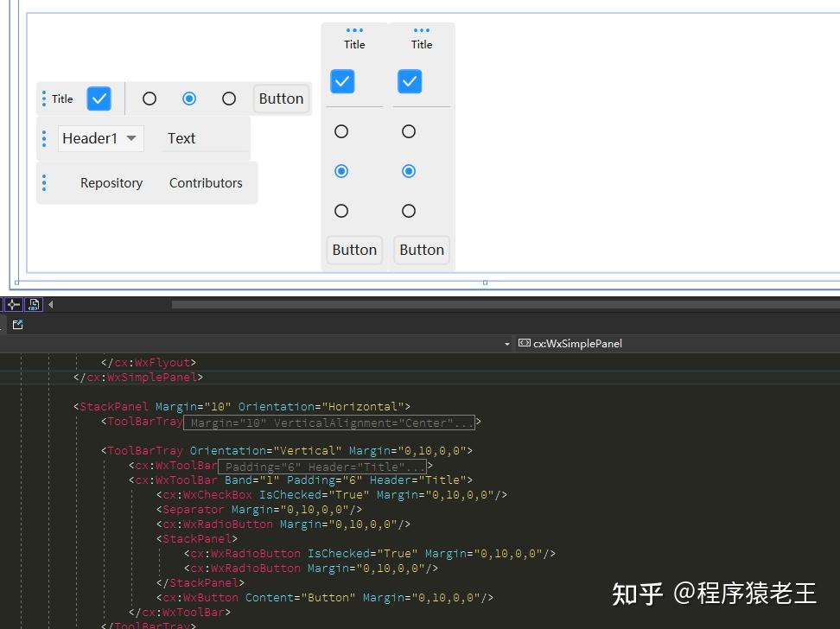
Task: Click top grip dots of left vertical toolbar
Action: click(x=354, y=30)
